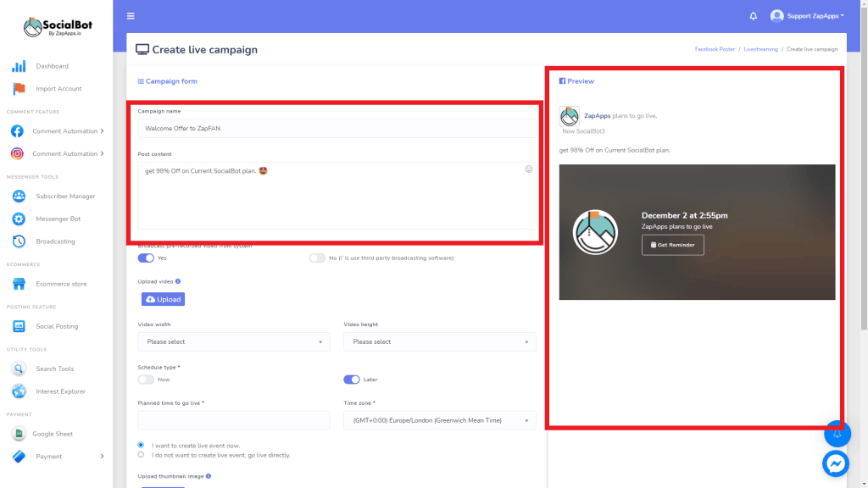
Task: Open the Social Posting menu link
Action: (57, 326)
